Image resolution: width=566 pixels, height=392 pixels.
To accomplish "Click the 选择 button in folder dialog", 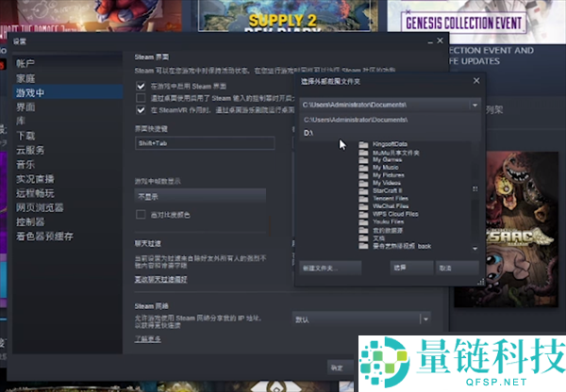I will 412,268.
